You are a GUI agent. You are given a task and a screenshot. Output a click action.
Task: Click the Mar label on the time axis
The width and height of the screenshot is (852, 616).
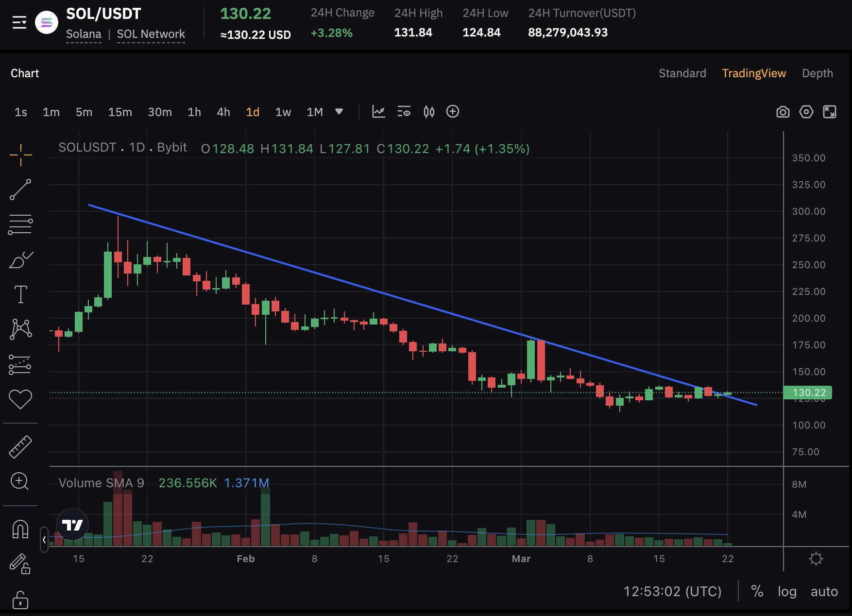pyautogui.click(x=521, y=559)
